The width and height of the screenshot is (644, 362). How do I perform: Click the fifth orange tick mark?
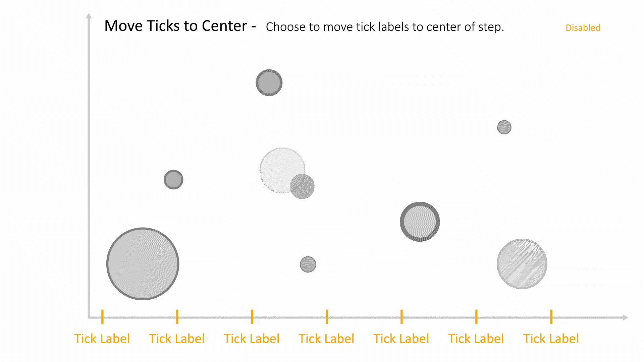click(x=401, y=317)
